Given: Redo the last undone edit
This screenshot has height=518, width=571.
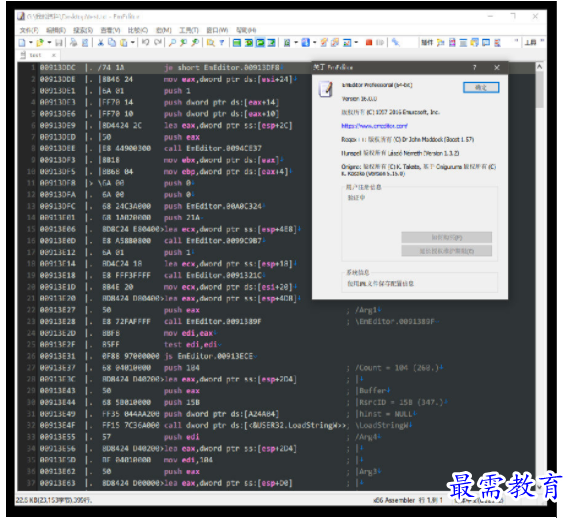Looking at the screenshot, I should tap(158, 43).
